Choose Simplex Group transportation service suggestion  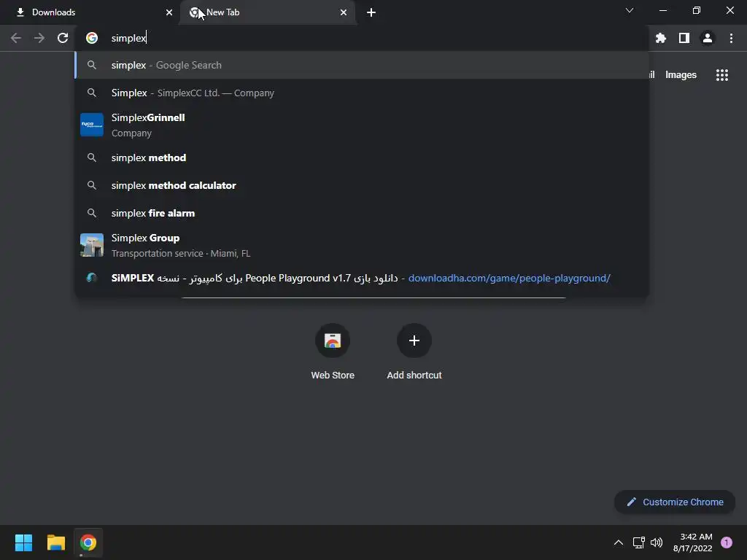(362, 245)
